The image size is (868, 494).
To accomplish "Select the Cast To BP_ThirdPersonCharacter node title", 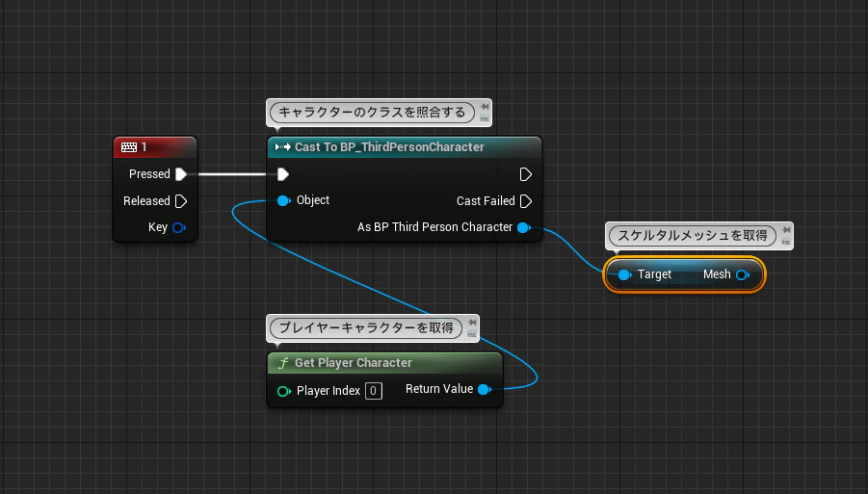I will [x=389, y=147].
